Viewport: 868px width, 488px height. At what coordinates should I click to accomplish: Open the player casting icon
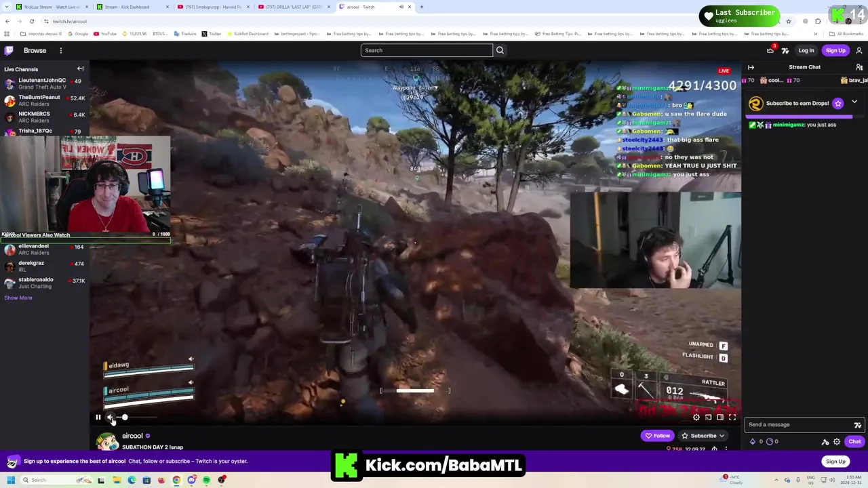pyautogui.click(x=708, y=418)
